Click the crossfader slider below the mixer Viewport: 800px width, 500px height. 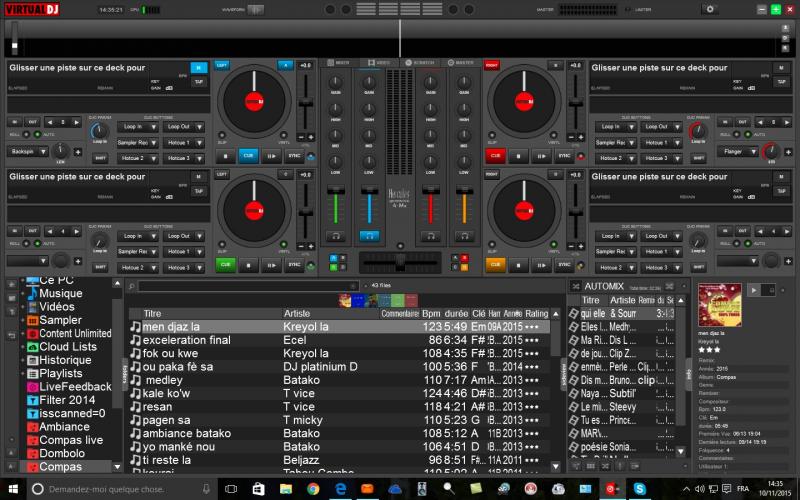(400, 262)
